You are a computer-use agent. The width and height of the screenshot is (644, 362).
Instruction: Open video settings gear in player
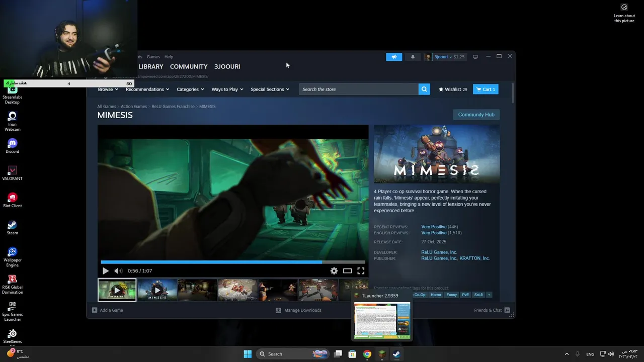pos(334,270)
